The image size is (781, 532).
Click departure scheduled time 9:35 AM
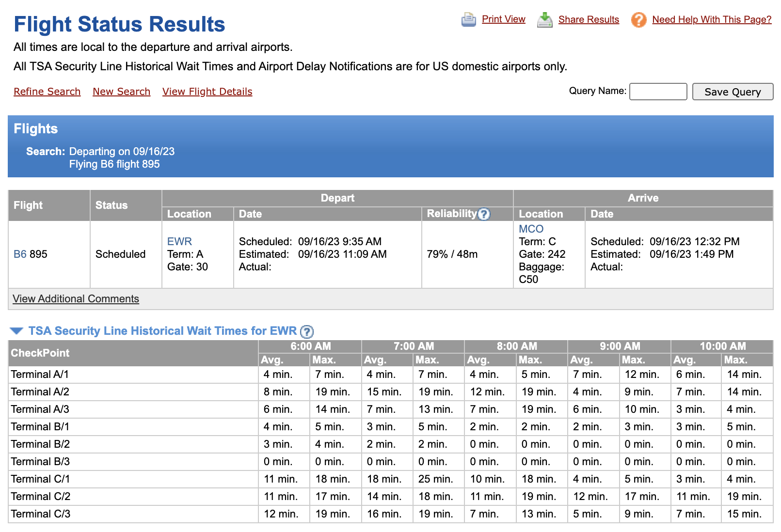340,241
